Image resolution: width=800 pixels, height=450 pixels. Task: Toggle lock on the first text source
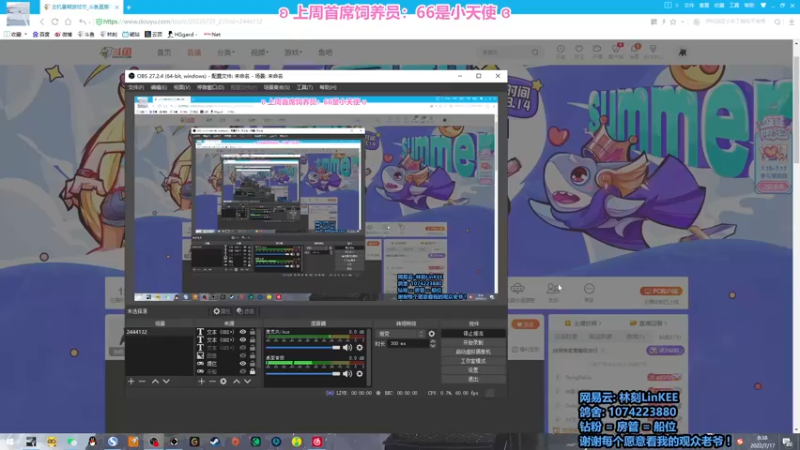tap(253, 332)
